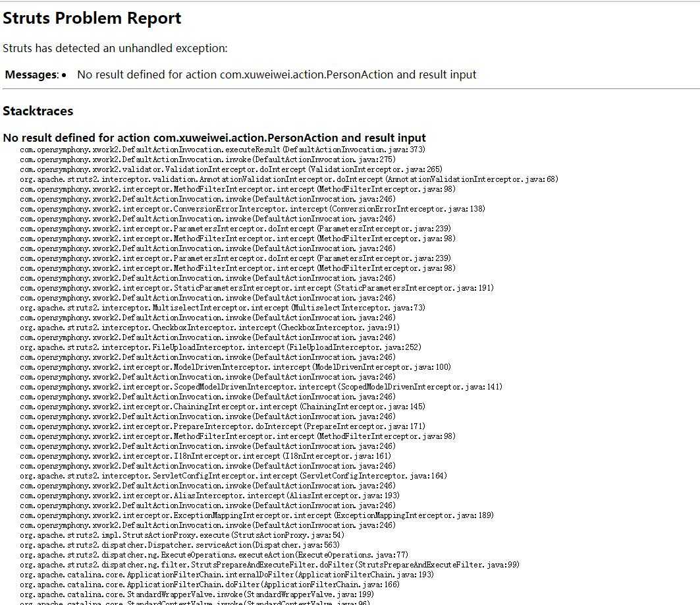Click the ChainingInterceptor java:145 stack line
Screen dimensions: 700x605
click(223, 407)
